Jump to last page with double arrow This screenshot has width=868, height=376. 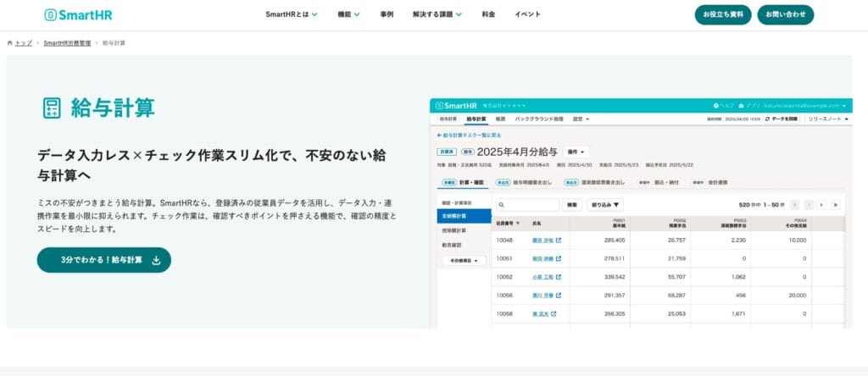[x=836, y=205]
